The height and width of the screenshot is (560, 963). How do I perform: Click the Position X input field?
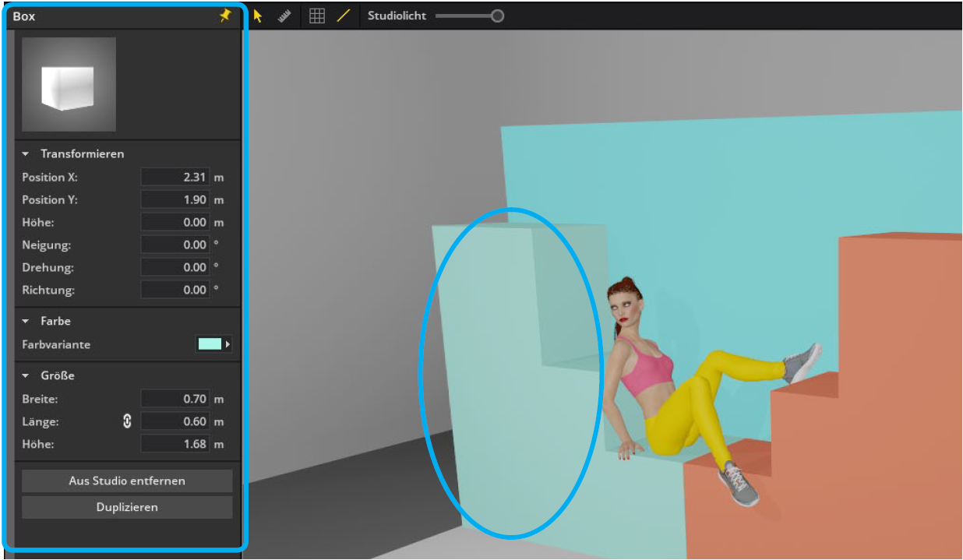coord(175,178)
